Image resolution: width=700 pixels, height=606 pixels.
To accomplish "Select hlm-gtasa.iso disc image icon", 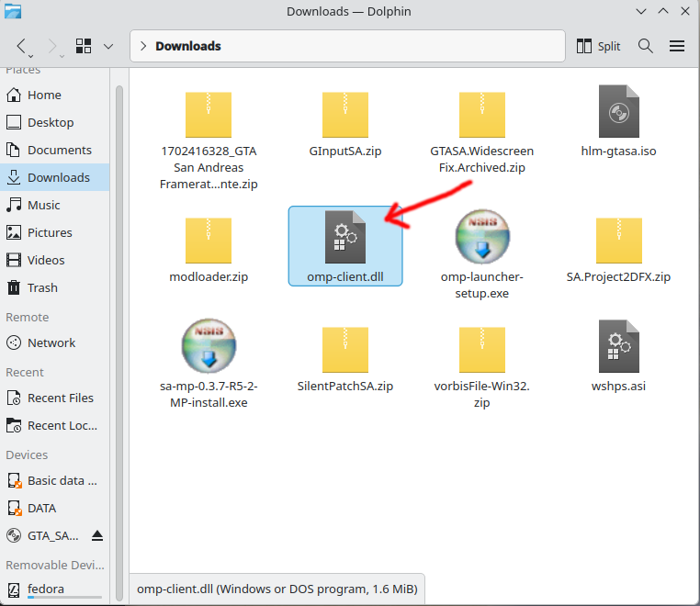I will (619, 112).
